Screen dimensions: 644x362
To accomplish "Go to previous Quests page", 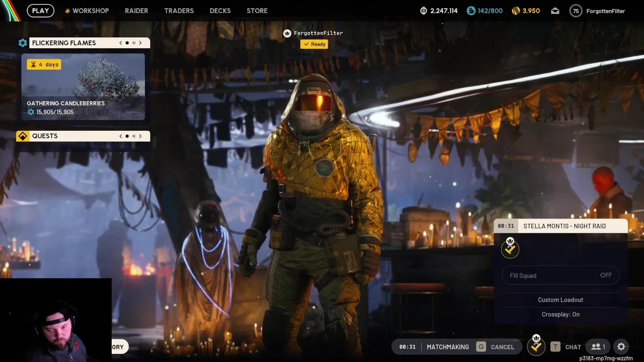I will [121, 136].
